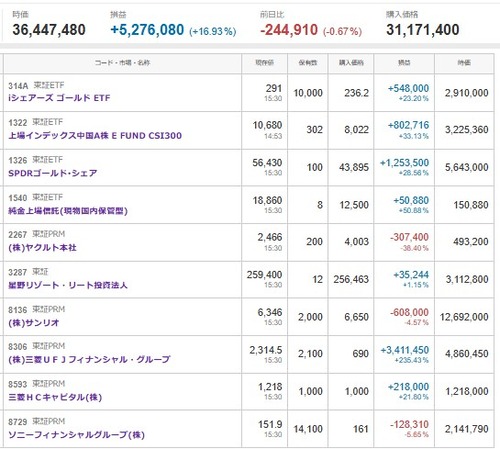Viewport: 500px width, 449px height.
Task: Click the 現在値 column header
Action: point(265,63)
